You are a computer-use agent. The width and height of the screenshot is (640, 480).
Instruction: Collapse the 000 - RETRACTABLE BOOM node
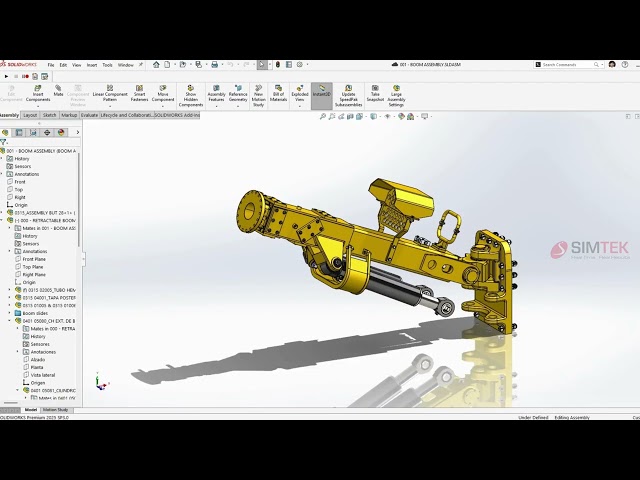coord(2,220)
